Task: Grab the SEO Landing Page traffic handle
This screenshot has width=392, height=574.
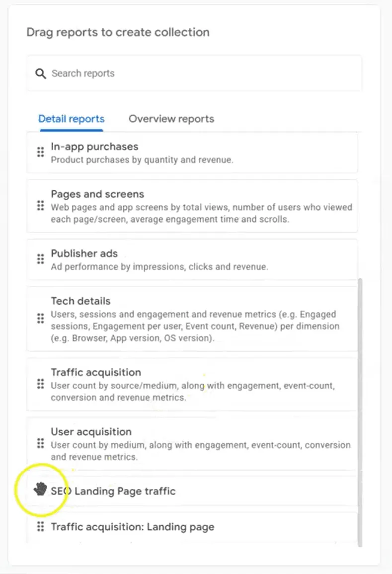Action: (41, 489)
